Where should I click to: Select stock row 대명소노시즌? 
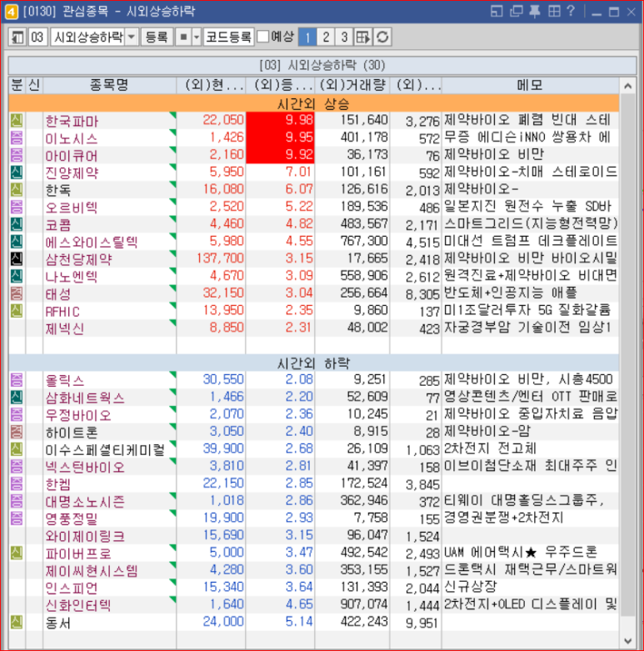pos(314,501)
